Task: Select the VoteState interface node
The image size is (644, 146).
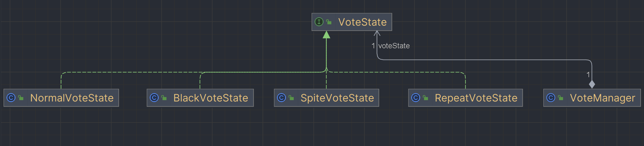Action: (x=352, y=22)
